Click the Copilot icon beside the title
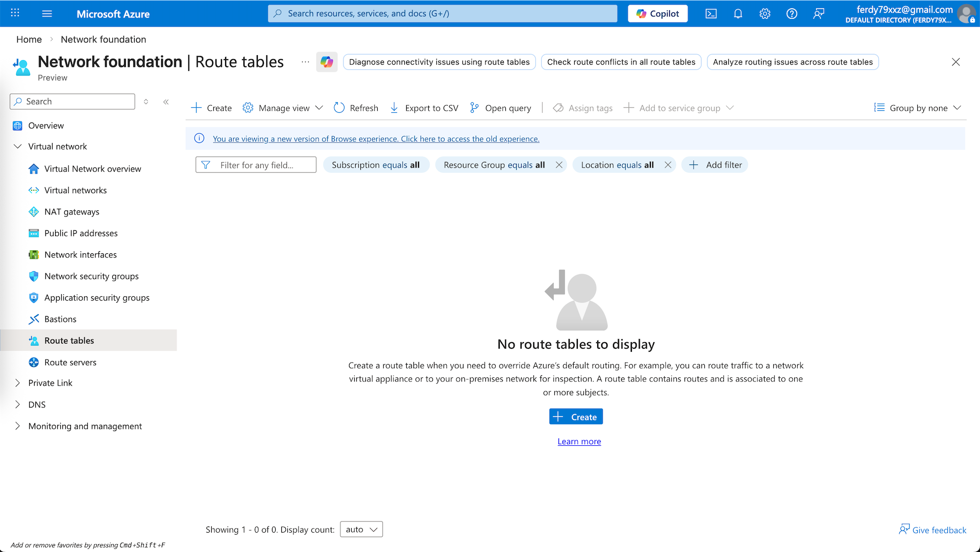The image size is (980, 552). click(327, 62)
